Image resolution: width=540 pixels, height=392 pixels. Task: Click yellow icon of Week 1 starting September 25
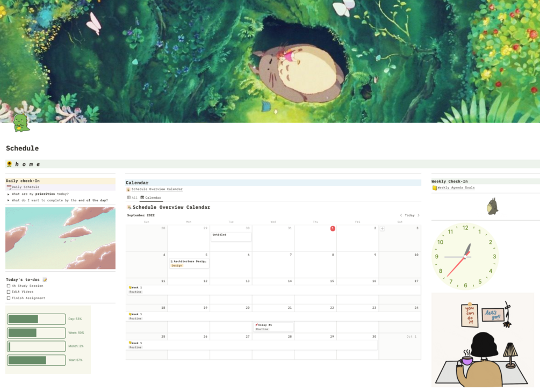tap(130, 343)
